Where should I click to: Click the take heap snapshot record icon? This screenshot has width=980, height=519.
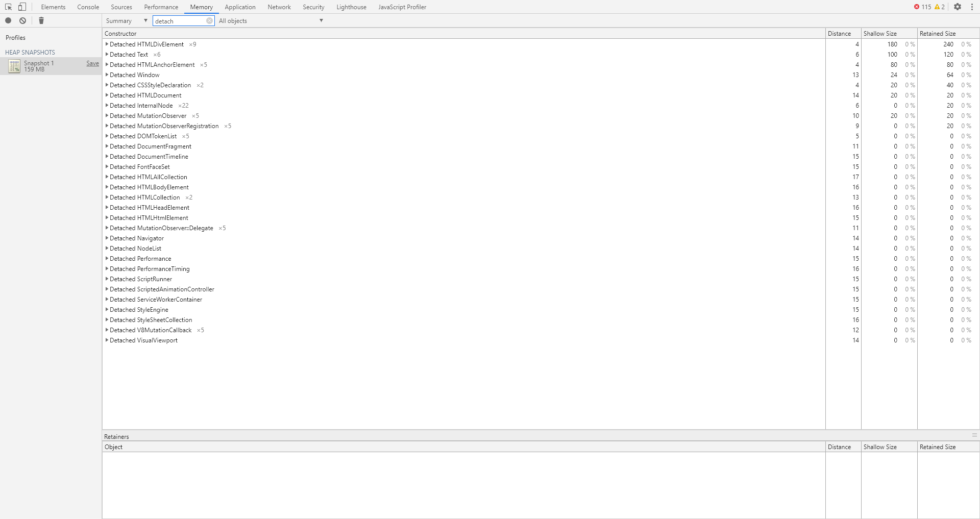click(x=8, y=21)
